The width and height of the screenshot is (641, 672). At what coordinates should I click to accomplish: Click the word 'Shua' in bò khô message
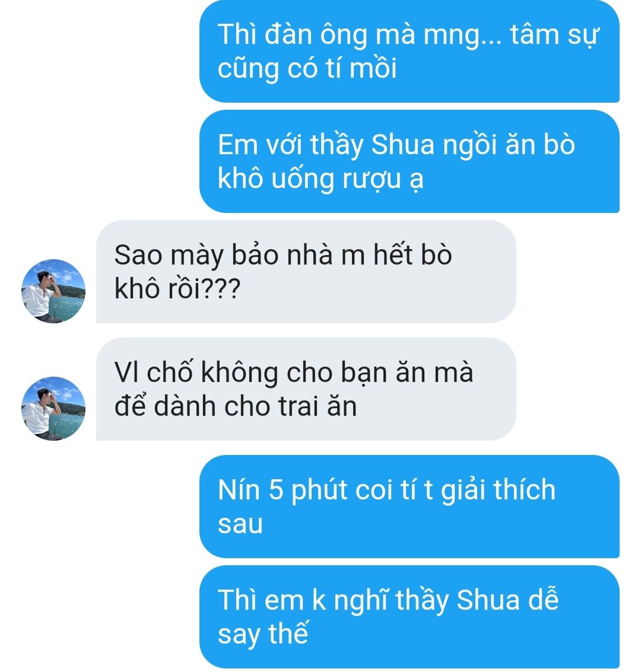coord(402,145)
